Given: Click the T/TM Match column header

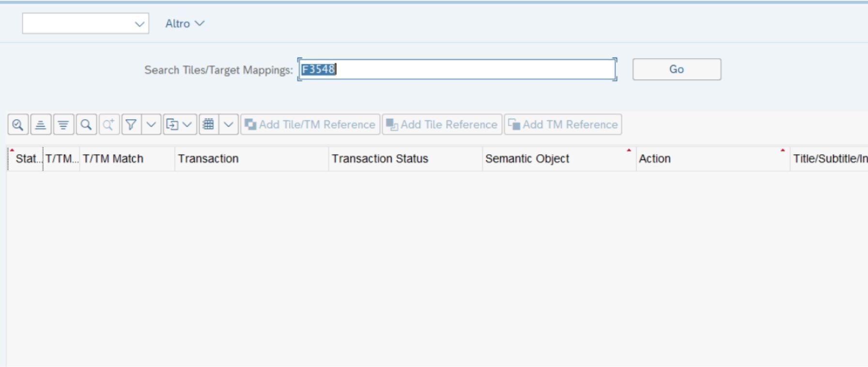Looking at the screenshot, I should 127,159.
